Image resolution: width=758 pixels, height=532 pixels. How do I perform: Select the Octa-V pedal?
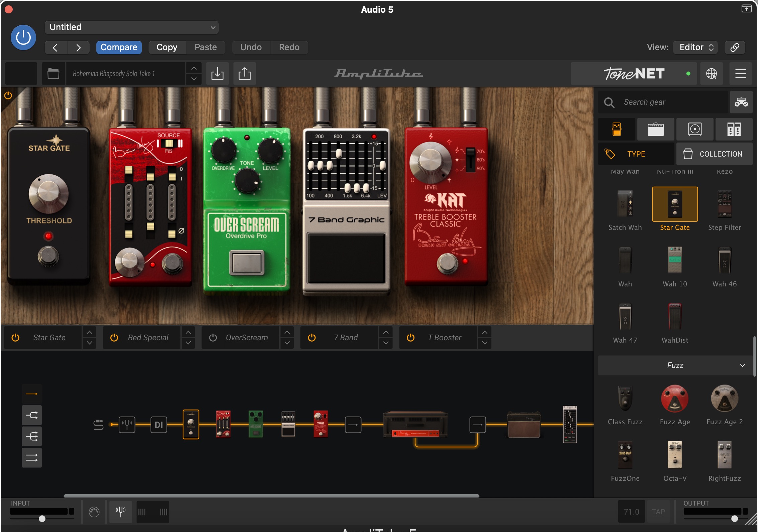pyautogui.click(x=675, y=461)
